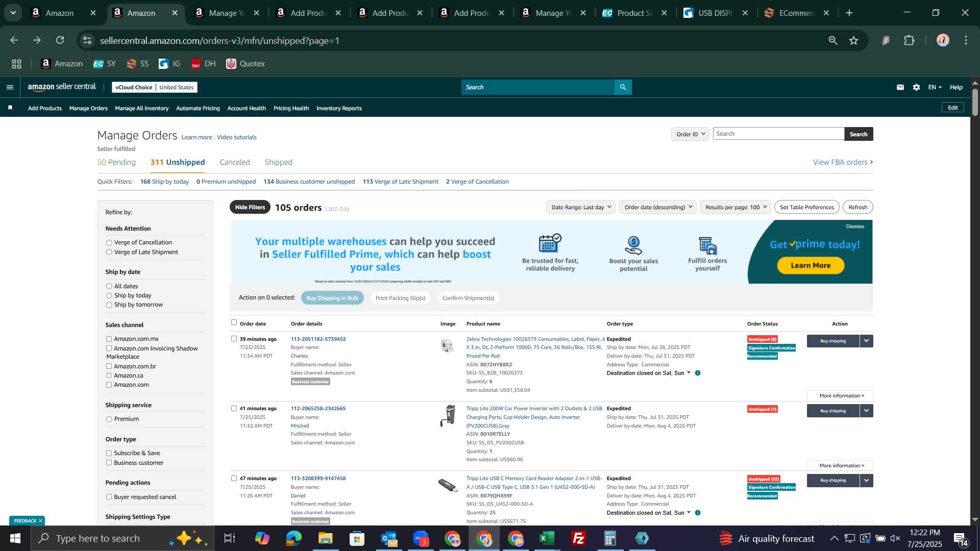The width and height of the screenshot is (980, 551).
Task: Open Windows Start menu
Action: 15,538
